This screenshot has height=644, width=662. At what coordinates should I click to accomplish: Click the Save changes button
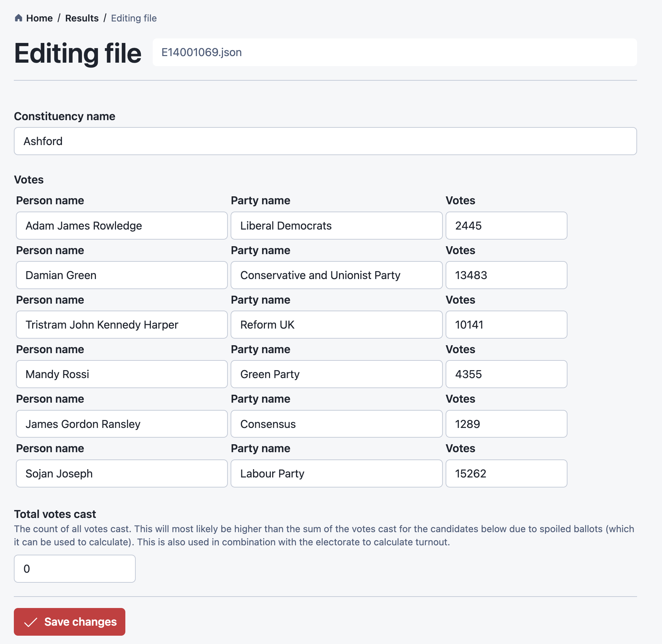coord(70,622)
